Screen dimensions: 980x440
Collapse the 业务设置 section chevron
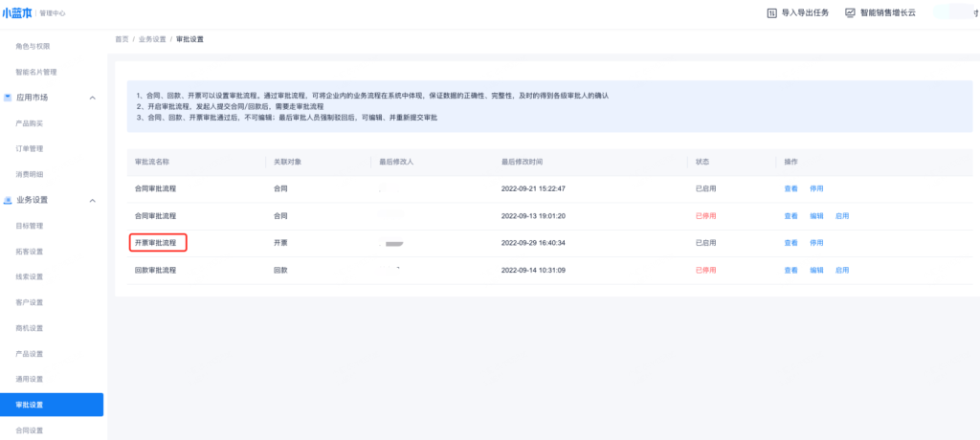click(x=92, y=200)
